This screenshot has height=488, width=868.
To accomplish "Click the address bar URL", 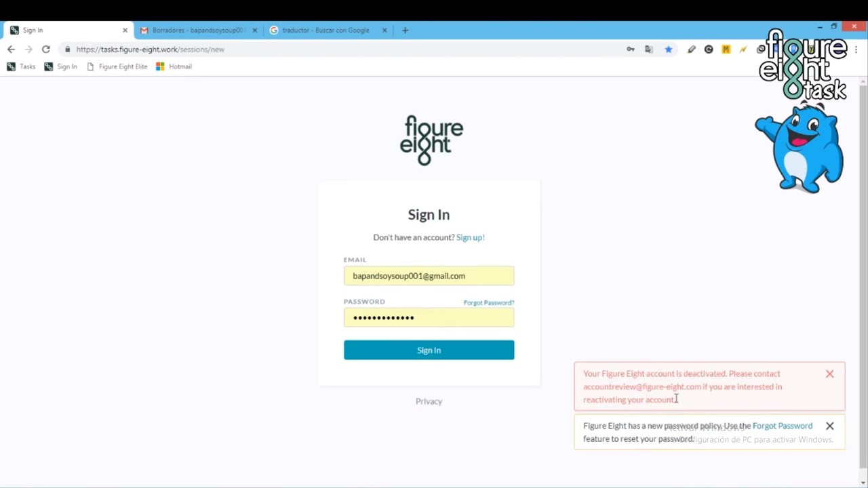I will point(150,49).
